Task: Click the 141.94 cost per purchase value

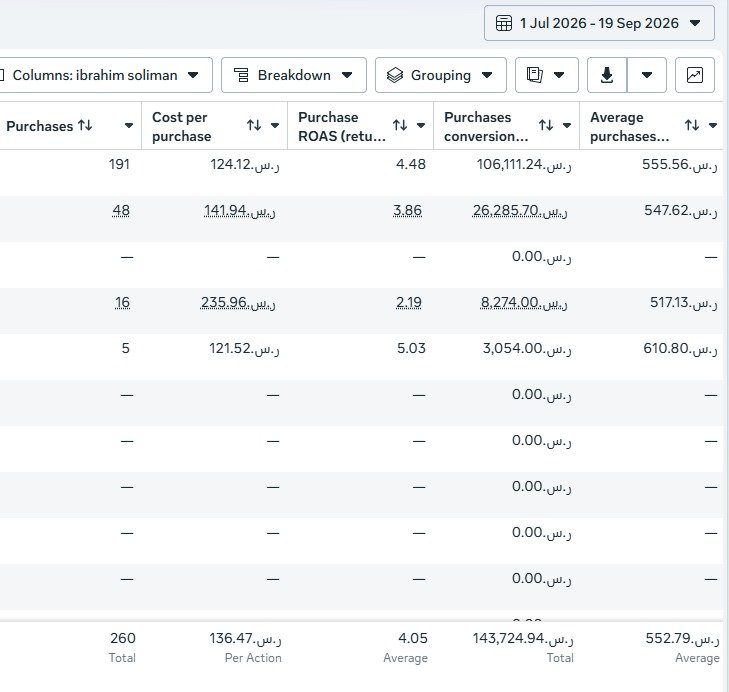Action: pyautogui.click(x=239, y=211)
